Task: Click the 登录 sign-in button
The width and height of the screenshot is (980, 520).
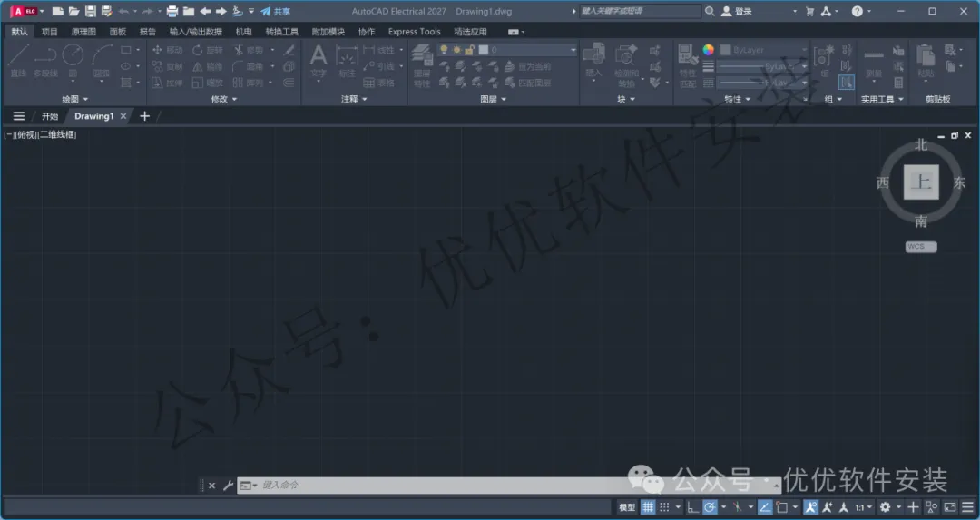Action: [737, 11]
